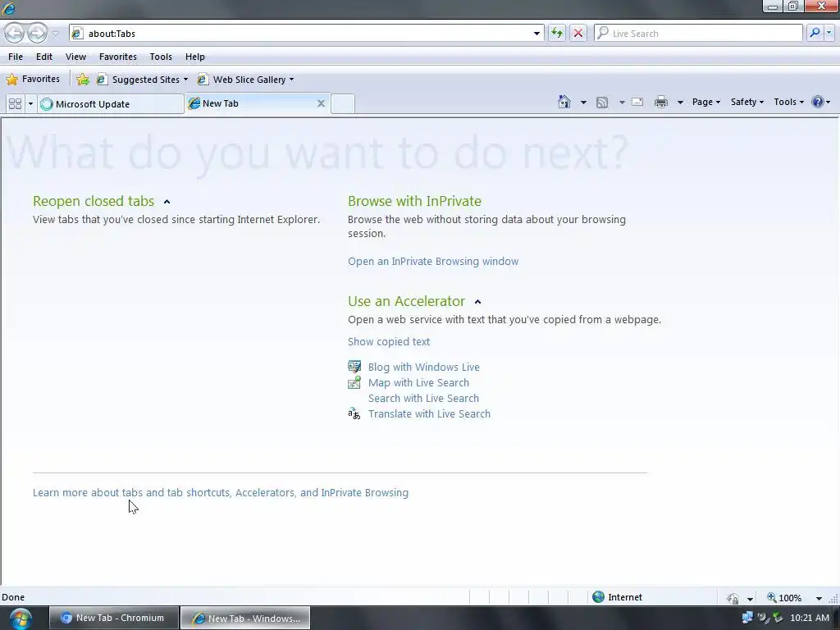Image resolution: width=840 pixels, height=630 pixels.
Task: Click the status bar security shield icon
Action: click(x=733, y=598)
